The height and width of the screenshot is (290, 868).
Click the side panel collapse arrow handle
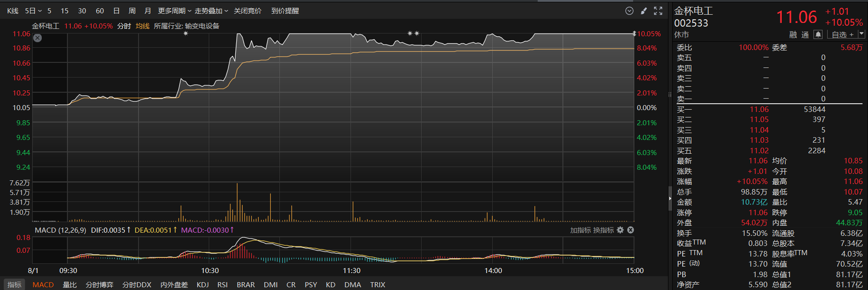[670, 198]
